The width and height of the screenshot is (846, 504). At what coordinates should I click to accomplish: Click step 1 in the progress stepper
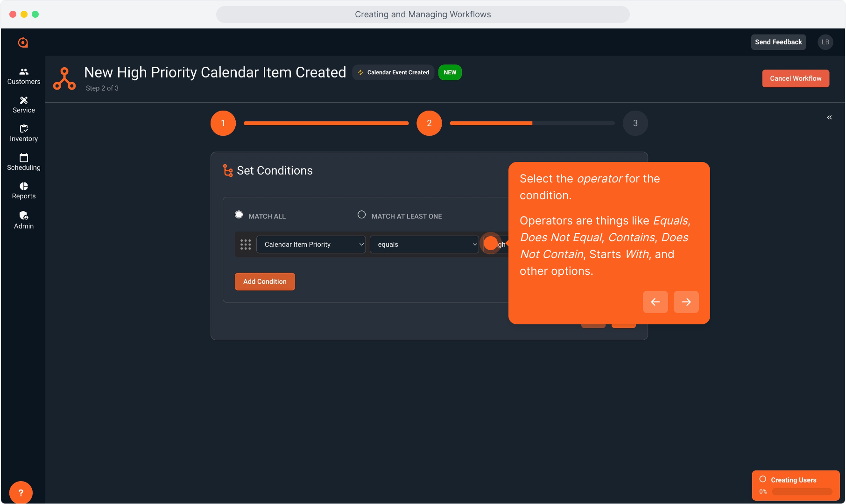point(223,123)
